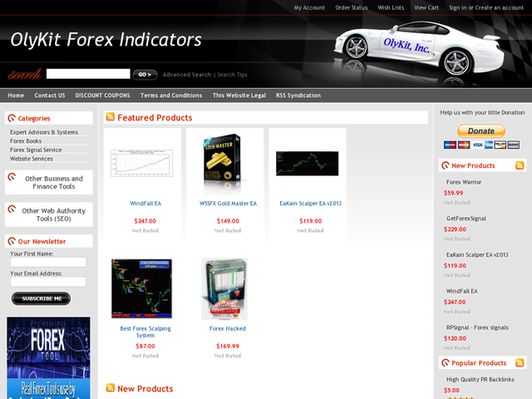532x399 pixels.
Task: Open Other Business and Finance Tools
Action: click(x=53, y=183)
